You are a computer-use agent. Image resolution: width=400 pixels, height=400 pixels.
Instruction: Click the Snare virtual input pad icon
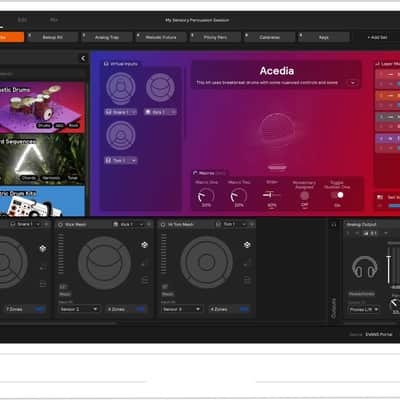coord(121,88)
